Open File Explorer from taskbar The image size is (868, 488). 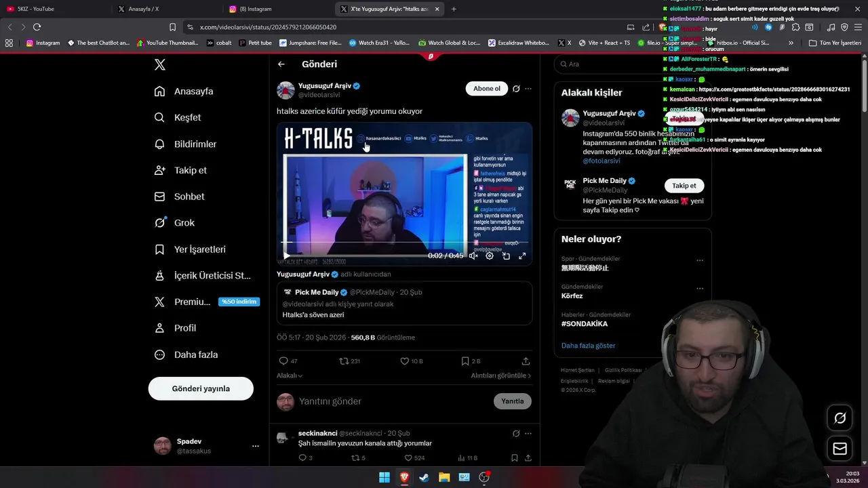point(444,477)
